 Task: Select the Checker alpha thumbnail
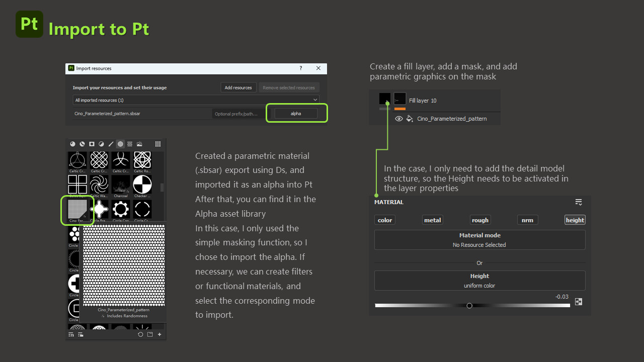pos(142,185)
